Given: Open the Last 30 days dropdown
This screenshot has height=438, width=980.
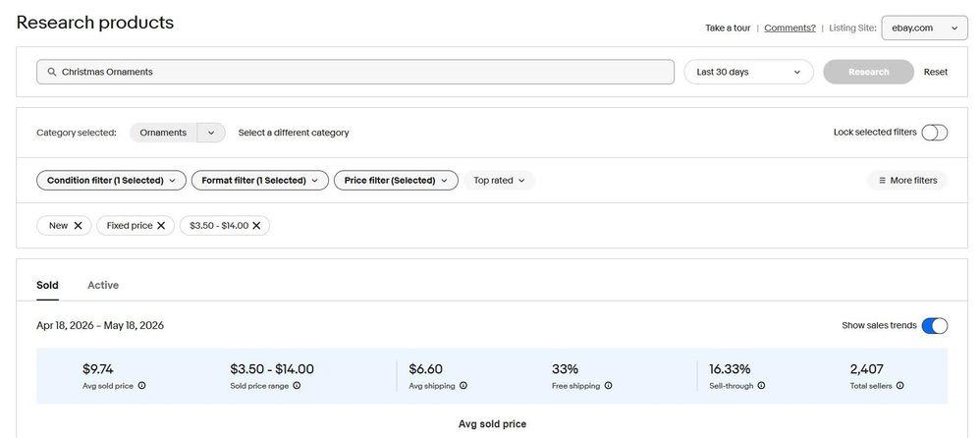Looking at the screenshot, I should pyautogui.click(x=749, y=72).
